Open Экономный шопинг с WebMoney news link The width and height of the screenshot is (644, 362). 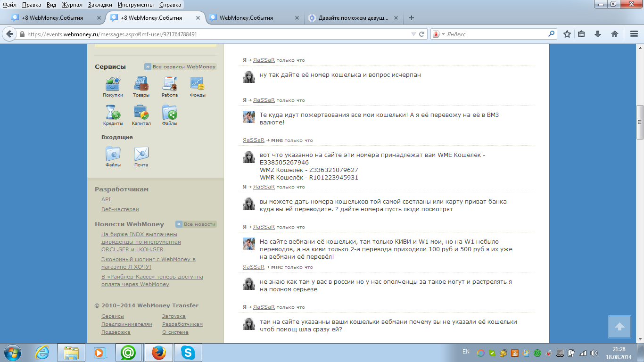click(x=149, y=263)
